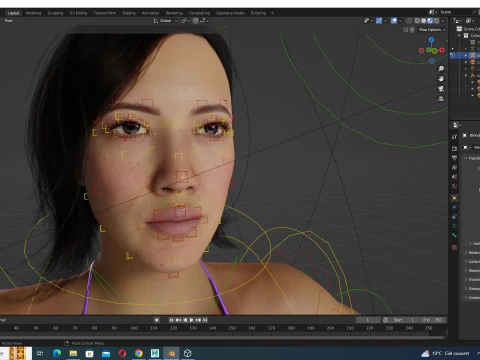Open the snapping options dropdown
480x360 pixels.
[204, 21]
